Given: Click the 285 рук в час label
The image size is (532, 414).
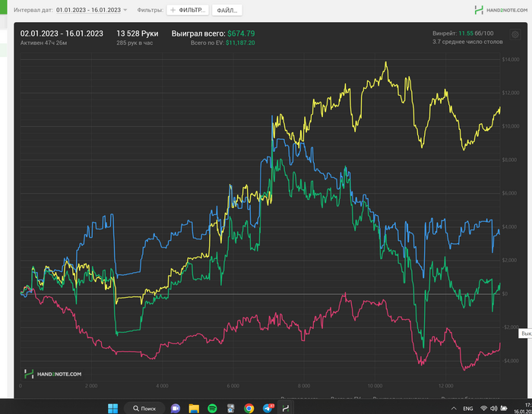Looking at the screenshot, I should coord(135,43).
